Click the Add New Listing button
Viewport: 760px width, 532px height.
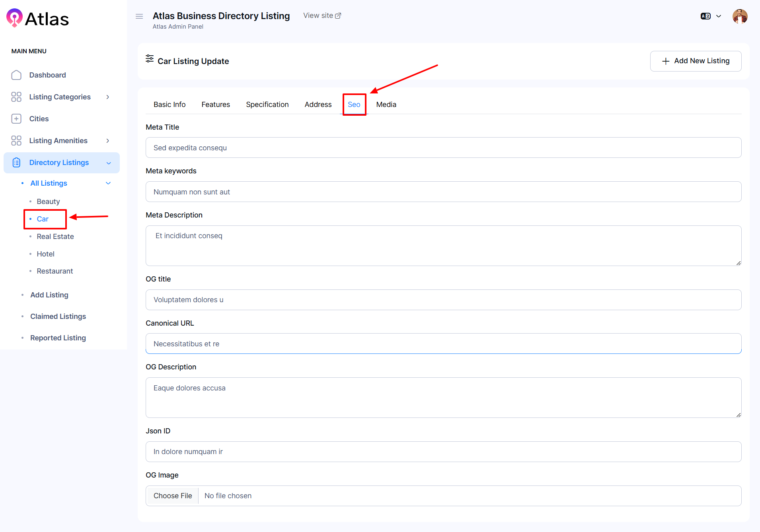[696, 61]
